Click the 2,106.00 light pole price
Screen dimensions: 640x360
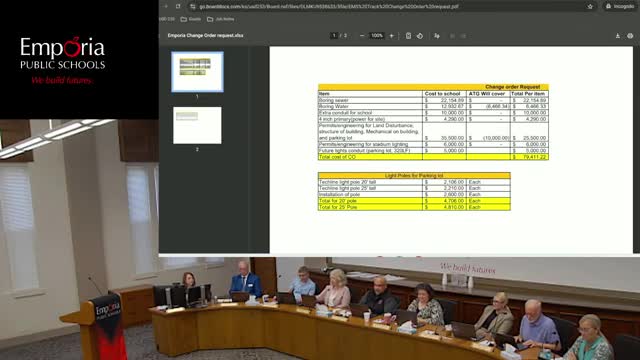pyautogui.click(x=453, y=182)
